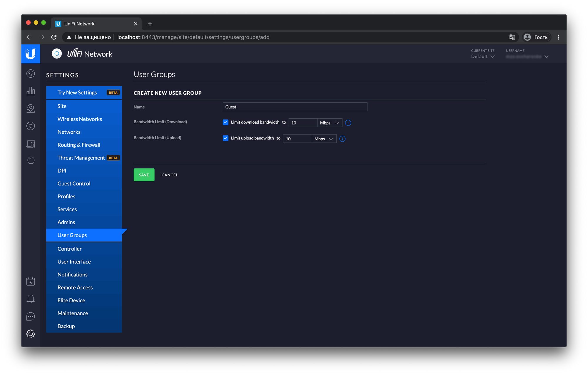588x375 pixels.
Task: Go back in browser history
Action: coord(29,37)
